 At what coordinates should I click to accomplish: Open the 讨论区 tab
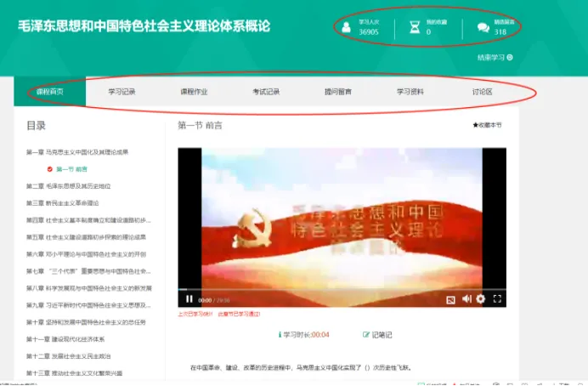point(482,92)
